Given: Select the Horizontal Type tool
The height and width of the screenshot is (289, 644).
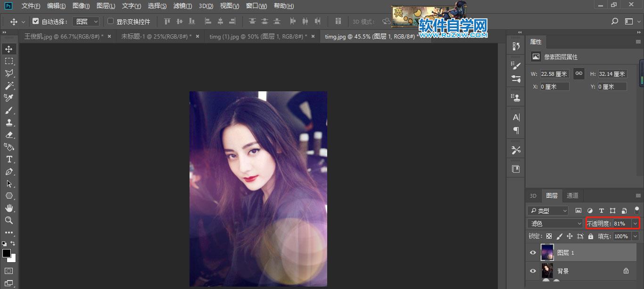Looking at the screenshot, I should click(9, 159).
